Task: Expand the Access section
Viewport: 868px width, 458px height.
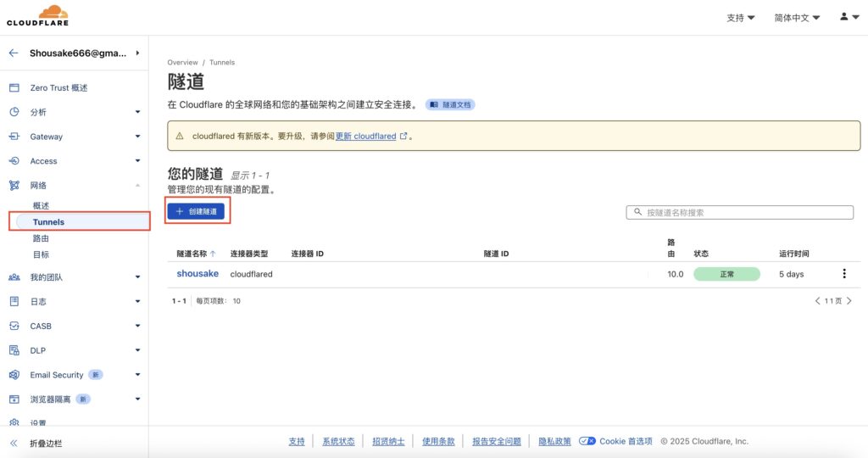Action: coord(137,160)
